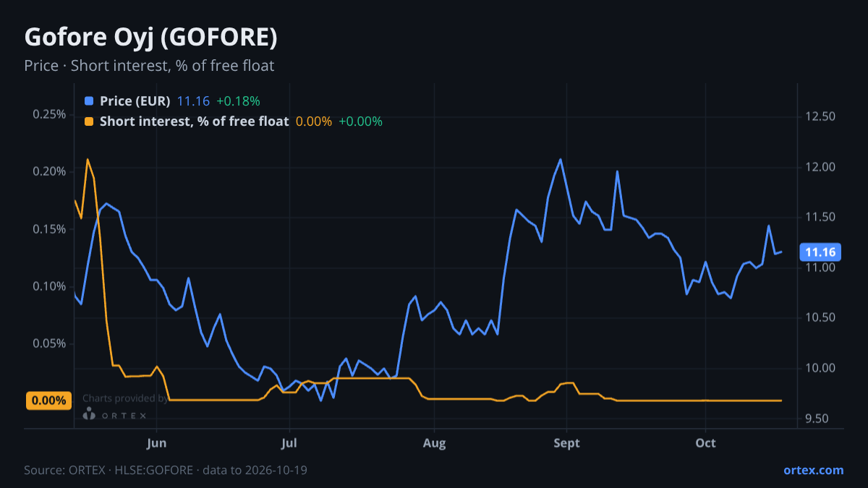Click the blue 11.16 price value in the legend
868x488 pixels.
click(193, 101)
